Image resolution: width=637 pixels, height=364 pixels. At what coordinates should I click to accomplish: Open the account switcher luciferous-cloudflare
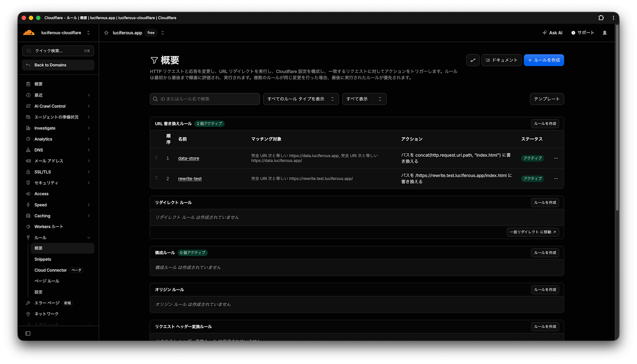pos(66,33)
